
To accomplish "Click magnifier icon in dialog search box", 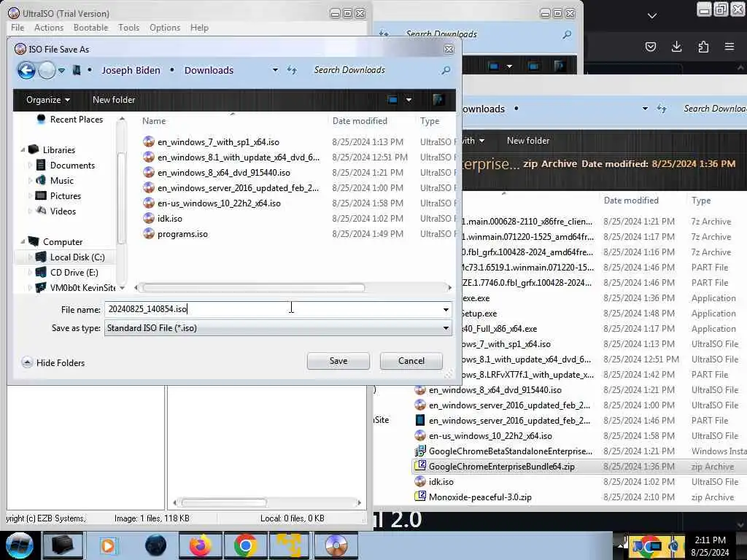I will (x=446, y=71).
